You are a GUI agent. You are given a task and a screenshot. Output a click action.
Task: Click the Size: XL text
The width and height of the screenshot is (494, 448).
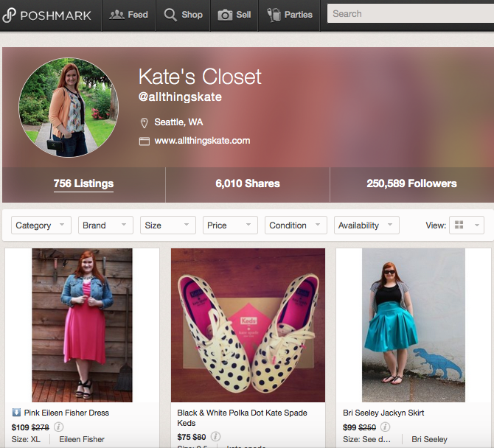[x=26, y=439]
